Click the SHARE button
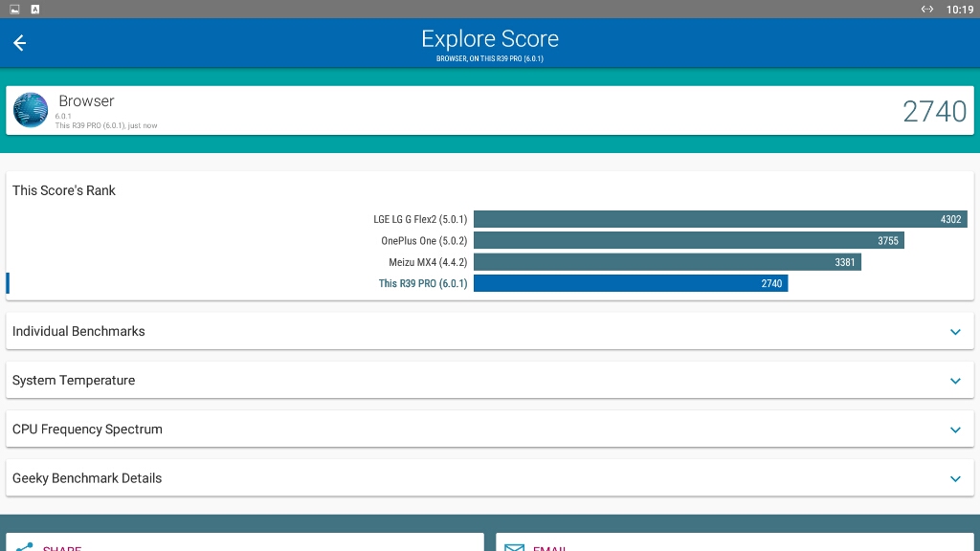This screenshot has width=980, height=551. pos(245,542)
